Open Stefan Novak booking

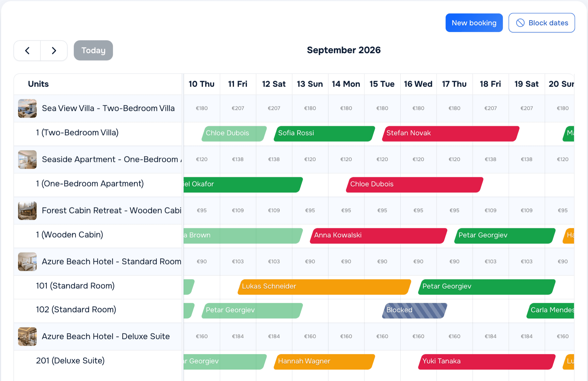click(451, 133)
